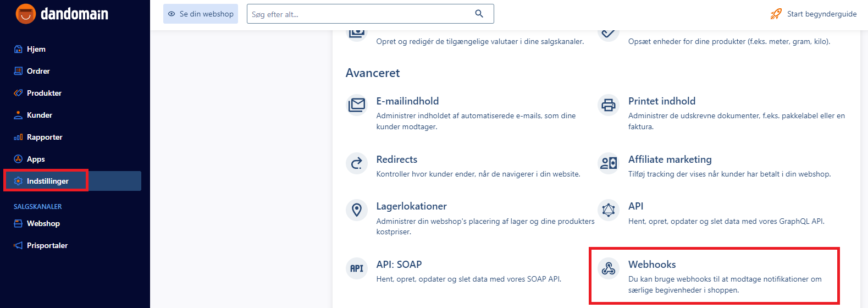Click the Produkter tag icon
This screenshot has width=868, height=308.
tap(18, 93)
